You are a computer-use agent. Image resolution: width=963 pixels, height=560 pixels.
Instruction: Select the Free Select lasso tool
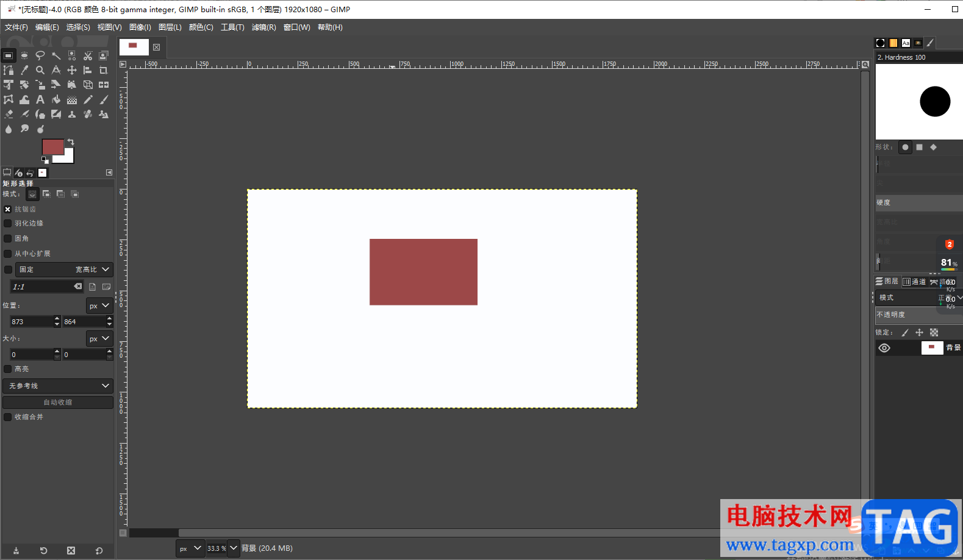[40, 55]
